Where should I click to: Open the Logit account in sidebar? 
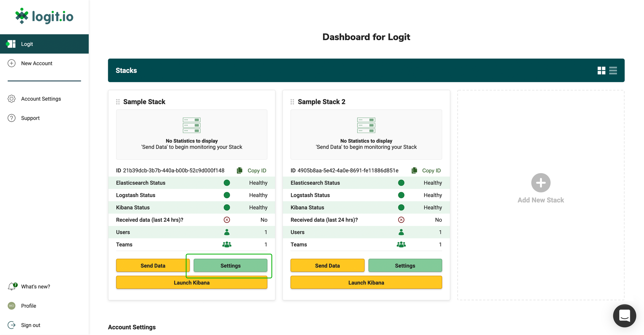click(x=44, y=44)
